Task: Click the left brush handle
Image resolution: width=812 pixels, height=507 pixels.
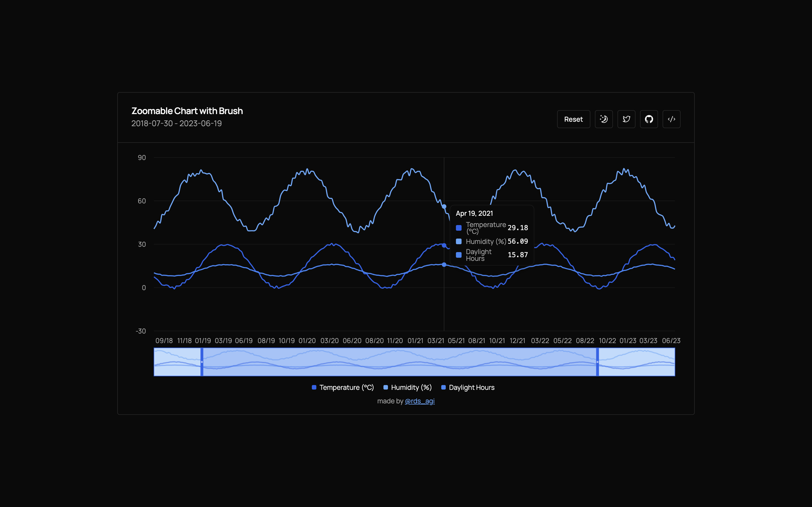Action: point(202,362)
